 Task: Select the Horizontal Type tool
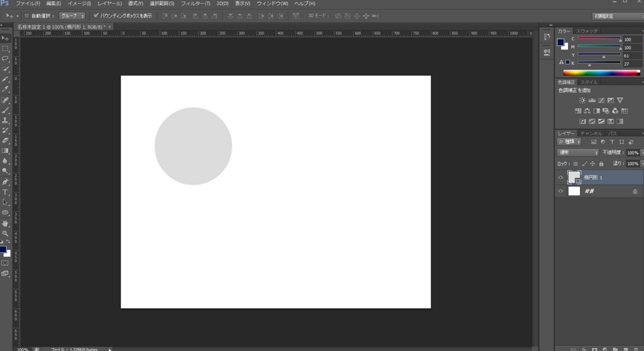(x=5, y=192)
